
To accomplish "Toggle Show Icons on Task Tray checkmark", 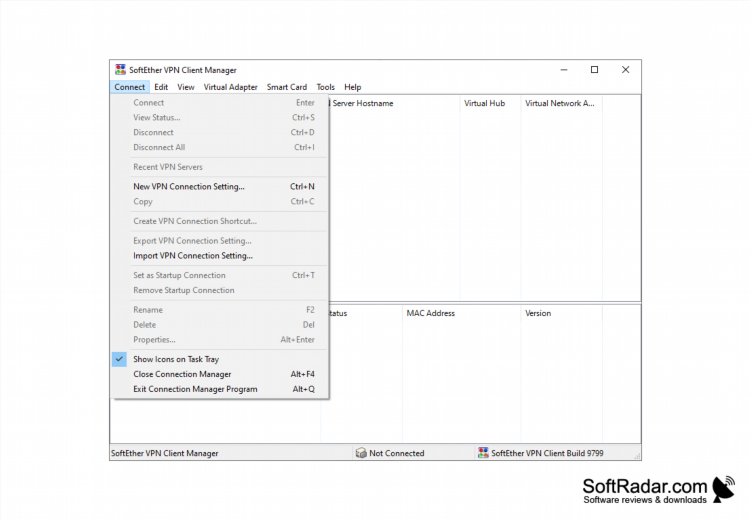I will (x=119, y=359).
